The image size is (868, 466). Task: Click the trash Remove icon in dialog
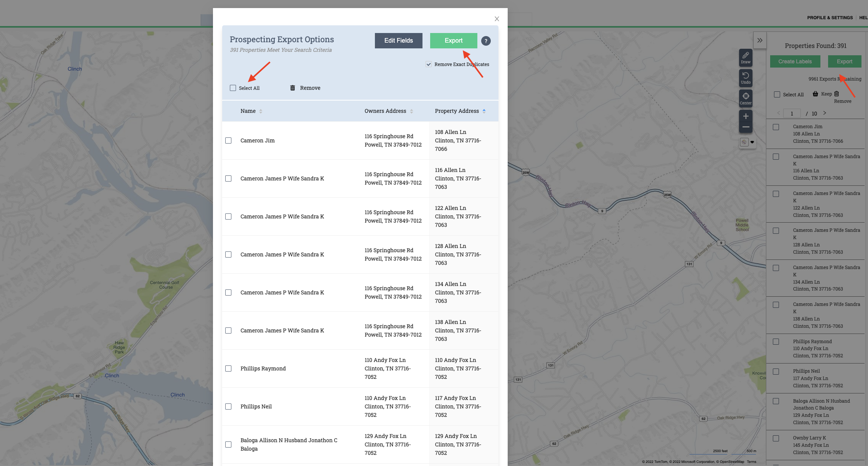tap(292, 88)
